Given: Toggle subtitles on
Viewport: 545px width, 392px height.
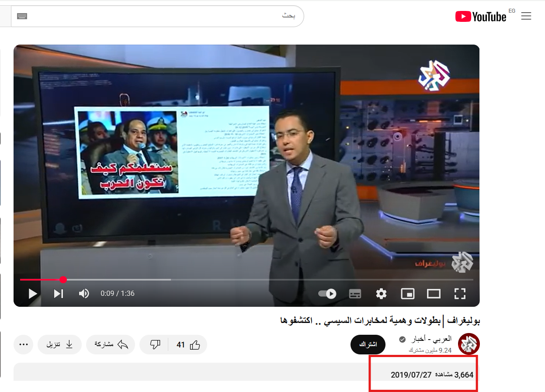Looking at the screenshot, I should pos(355,294).
